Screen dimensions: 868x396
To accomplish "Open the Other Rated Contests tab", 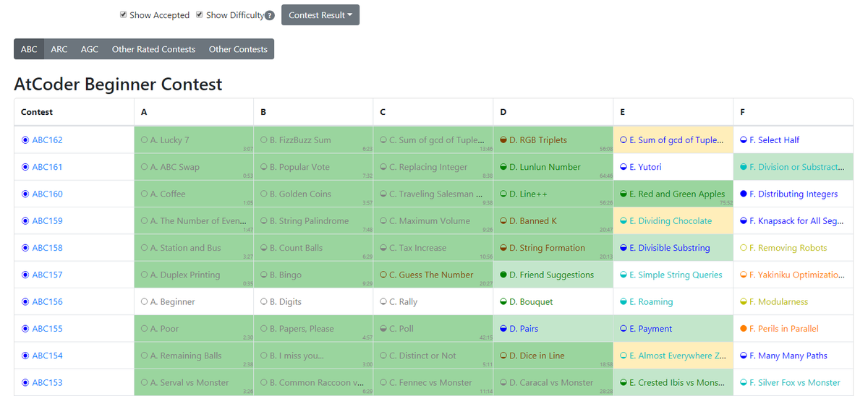I will pos(153,49).
